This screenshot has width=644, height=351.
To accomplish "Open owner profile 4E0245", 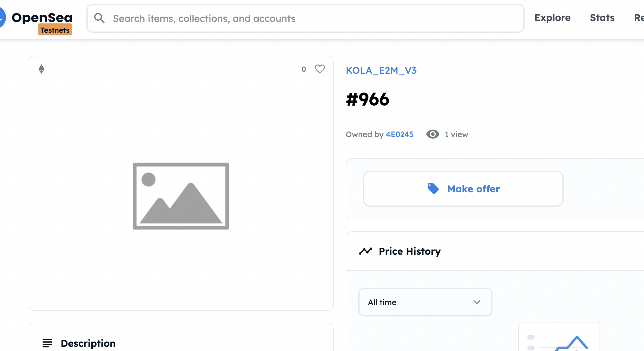I will click(x=400, y=134).
